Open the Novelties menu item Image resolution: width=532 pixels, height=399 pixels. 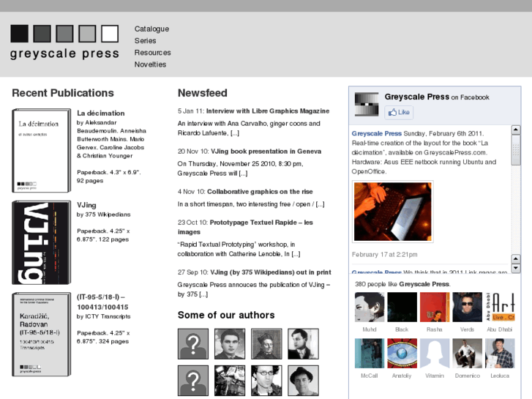[150, 64]
